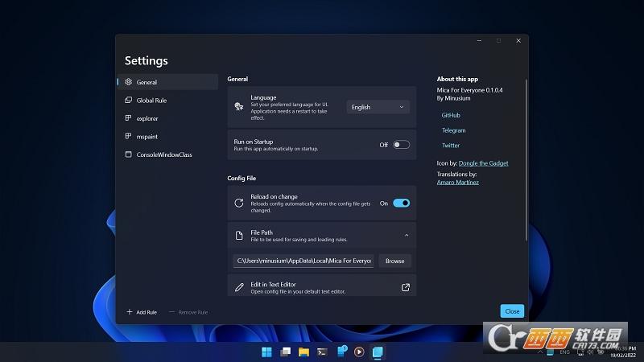The image size is (644, 362).
Task: Toggle Run on Startup switch
Action: point(401,145)
